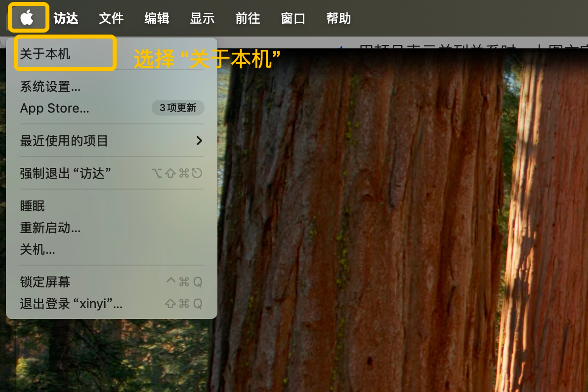Viewport: 588px width, 392px height.
Task: Select 重新启动… to restart
Action: coord(50,228)
